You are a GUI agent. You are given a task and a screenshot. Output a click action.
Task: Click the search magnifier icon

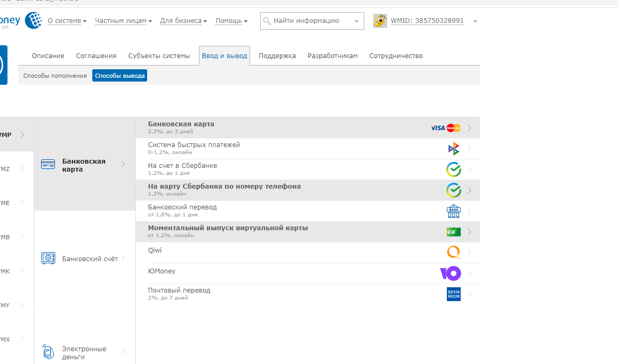click(267, 21)
